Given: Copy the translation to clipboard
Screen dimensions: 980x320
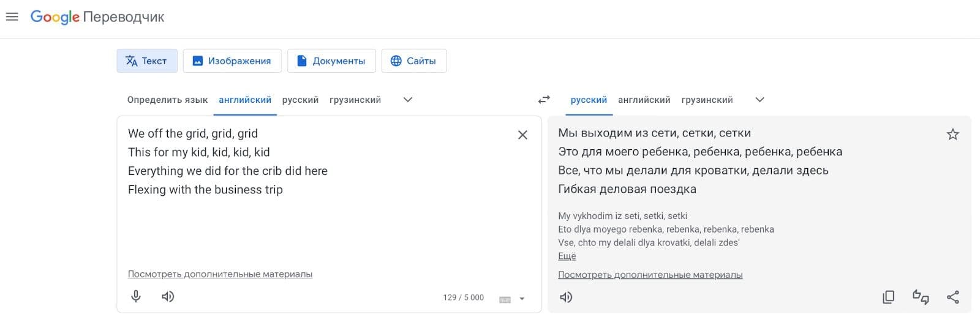Looking at the screenshot, I should click(x=888, y=297).
